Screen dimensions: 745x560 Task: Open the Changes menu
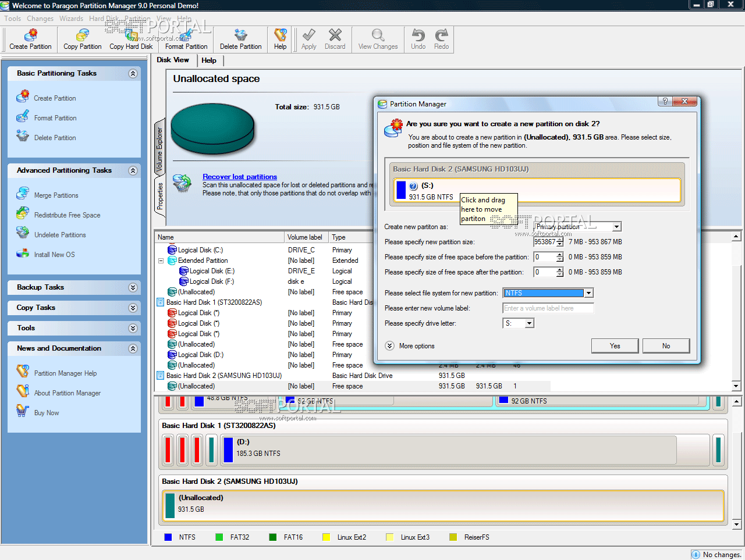click(x=40, y=19)
